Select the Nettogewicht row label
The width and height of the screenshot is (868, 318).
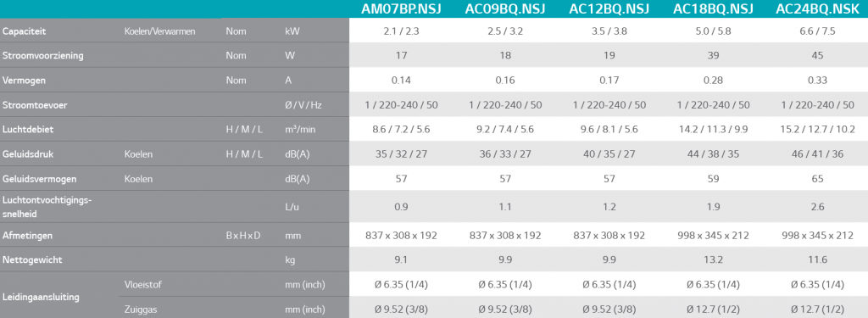33,259
